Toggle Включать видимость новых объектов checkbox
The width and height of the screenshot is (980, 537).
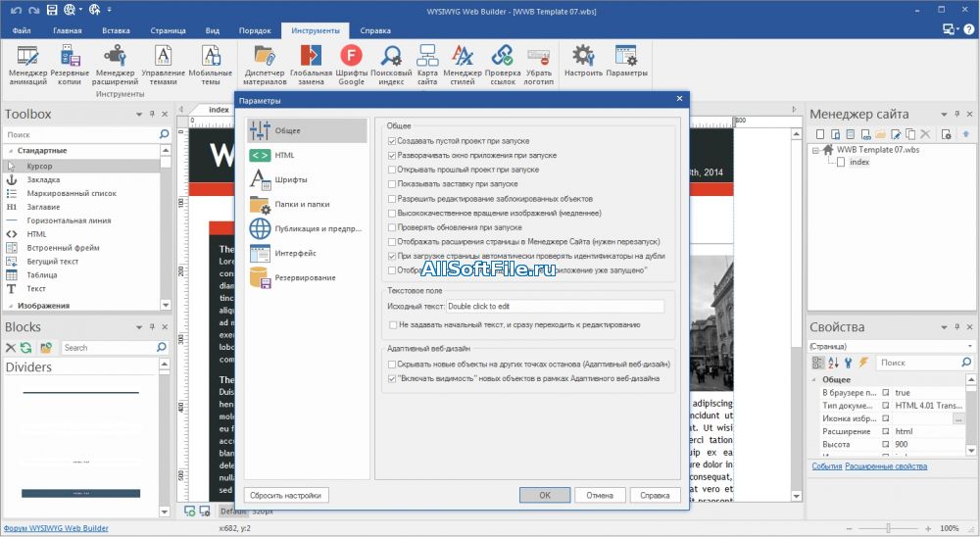(x=392, y=379)
